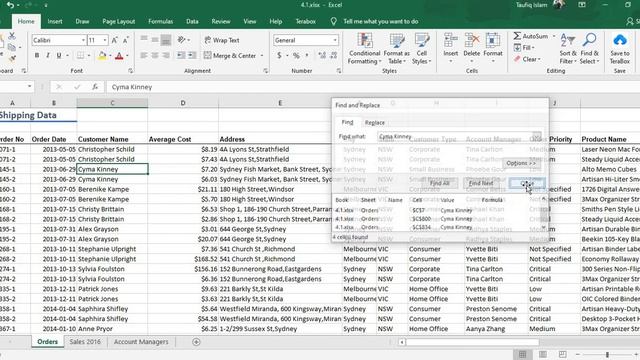Click the Increase Font Size icon
Viewport: 640px width, 360px height.
tap(115, 40)
